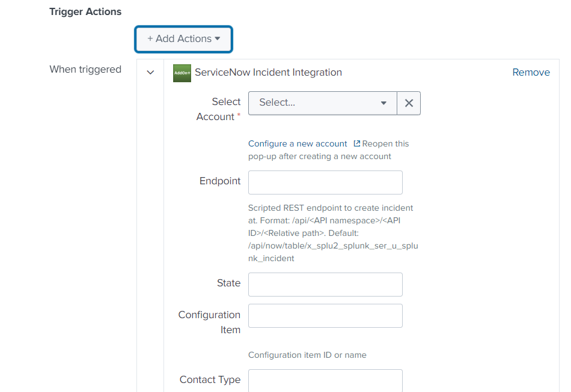The image size is (571, 392).
Task: Click into the State input box
Action: pos(325,285)
